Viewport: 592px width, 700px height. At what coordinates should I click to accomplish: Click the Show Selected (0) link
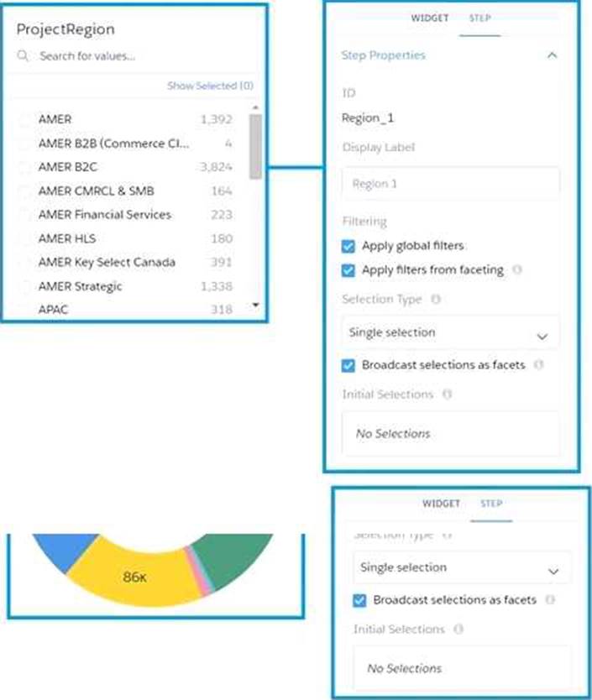tap(210, 86)
